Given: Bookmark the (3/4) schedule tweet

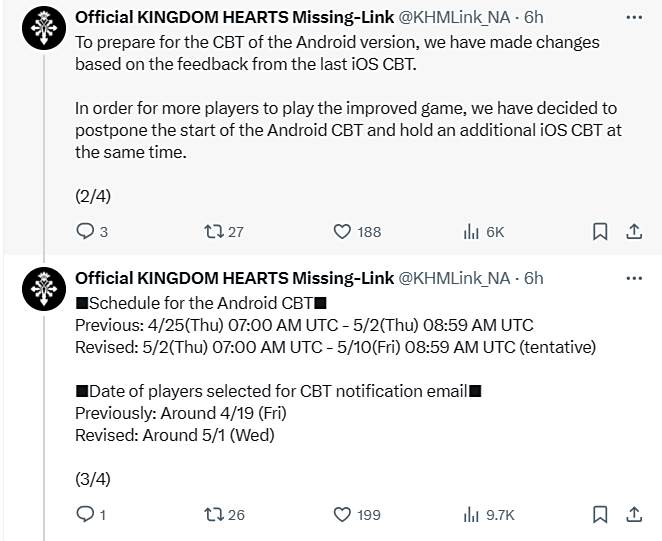Looking at the screenshot, I should tap(600, 514).
